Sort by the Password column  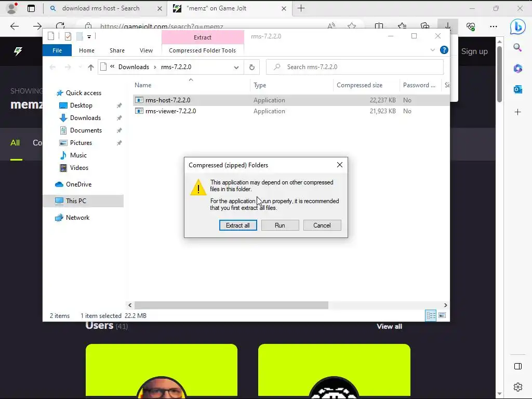click(419, 85)
